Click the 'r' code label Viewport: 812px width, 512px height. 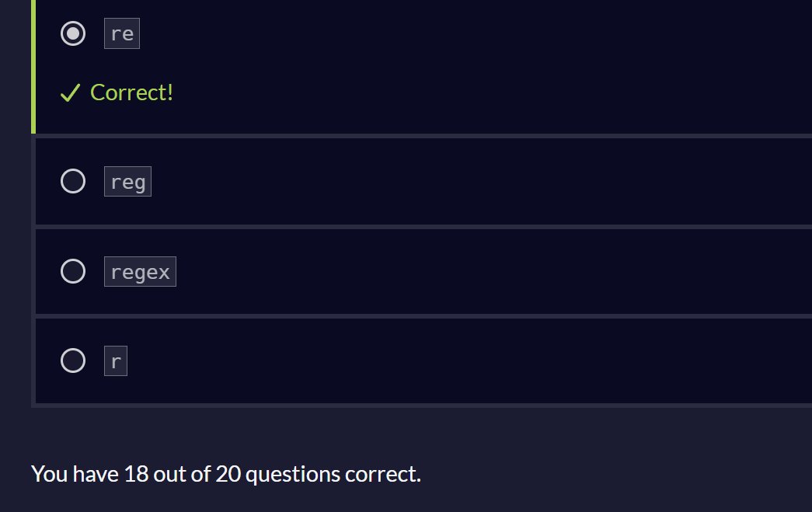coord(116,360)
